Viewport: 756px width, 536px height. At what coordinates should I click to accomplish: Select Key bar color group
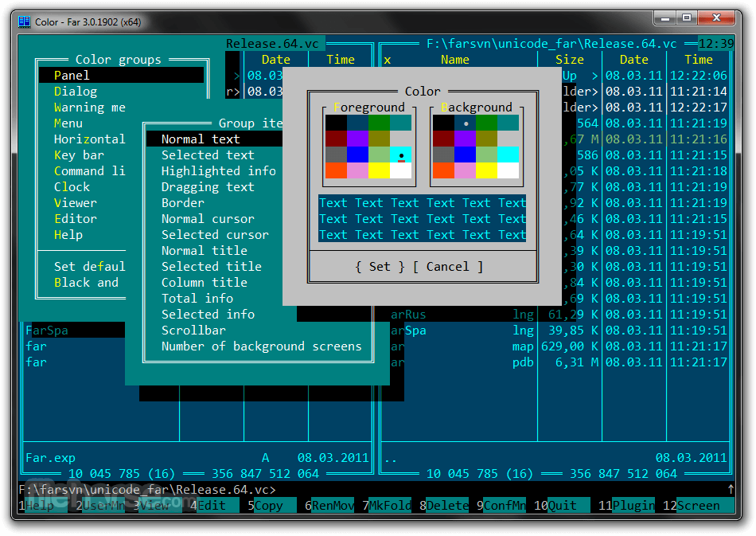click(x=79, y=155)
